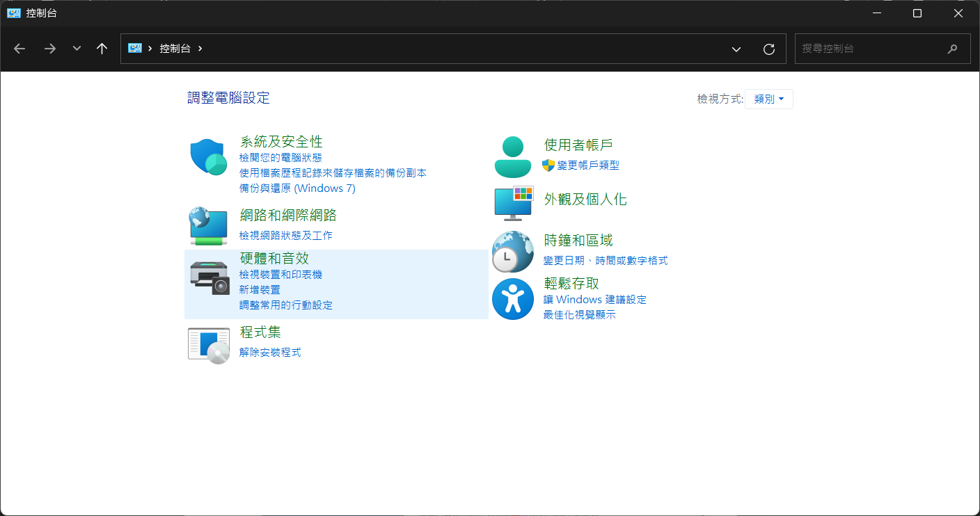Open the 硬體和音效 printer icon
Screen dimensions: 980x516
[x=210, y=277]
